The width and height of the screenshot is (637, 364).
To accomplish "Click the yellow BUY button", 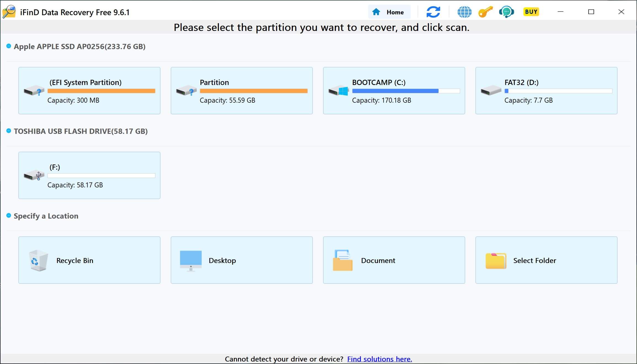I will point(531,12).
